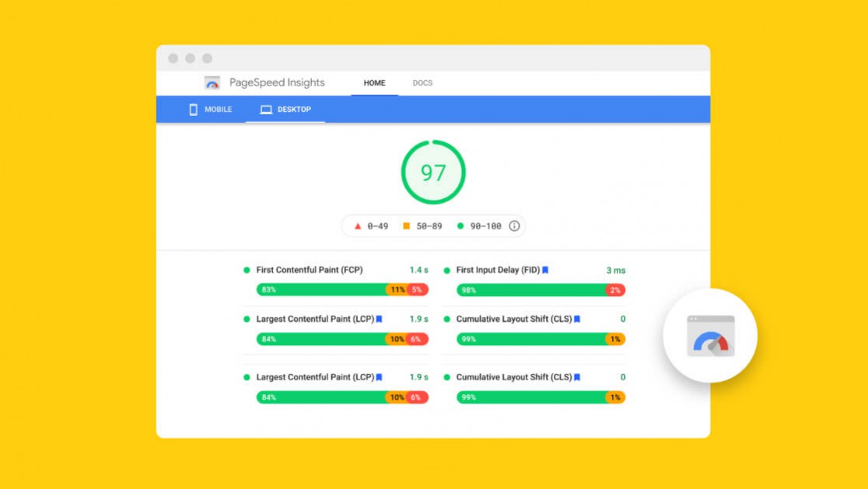Click the red triangle 0-49 legend marker

pos(358,225)
